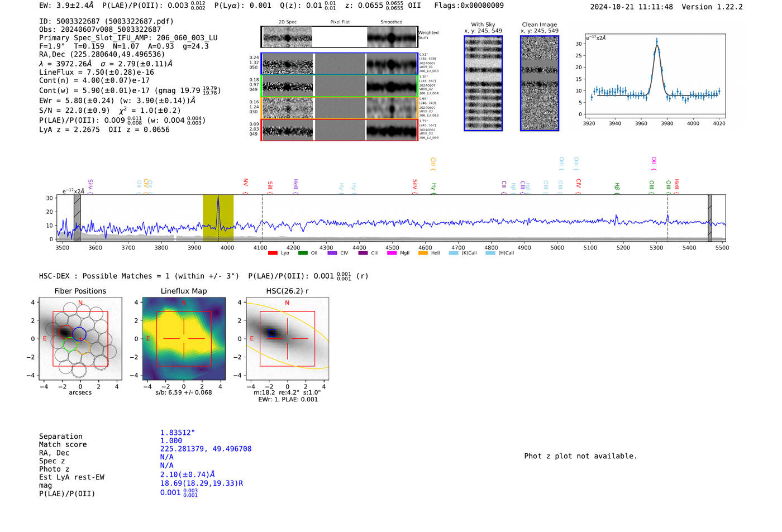The height and width of the screenshot is (532, 782).
Task: Select the Obs 20240607v008_5003322687 line
Action: point(100,30)
